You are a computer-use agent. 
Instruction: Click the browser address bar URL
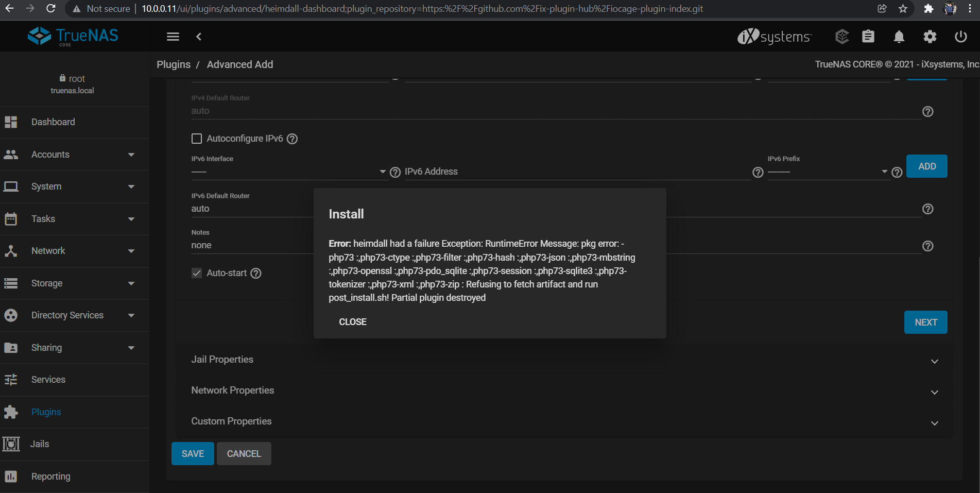[422, 9]
